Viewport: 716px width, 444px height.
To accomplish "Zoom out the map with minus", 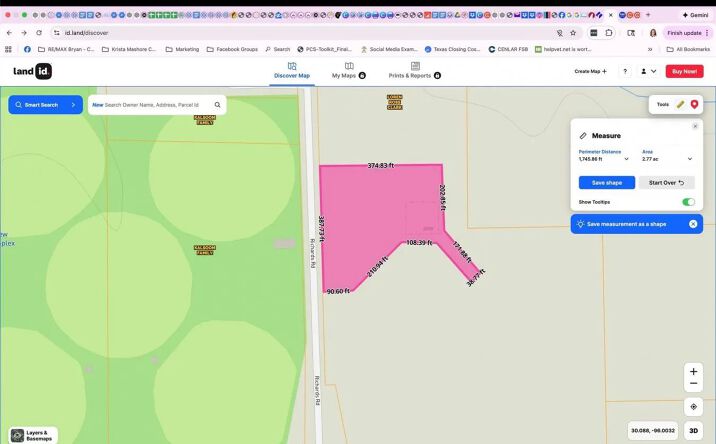I will point(693,384).
